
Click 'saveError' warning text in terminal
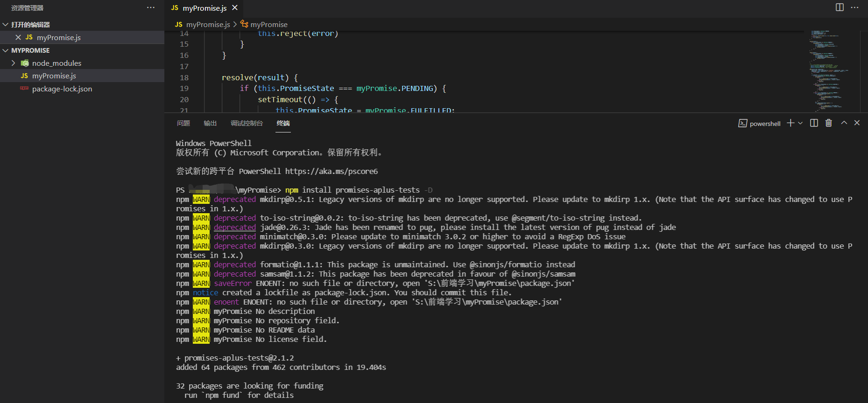[x=233, y=283]
